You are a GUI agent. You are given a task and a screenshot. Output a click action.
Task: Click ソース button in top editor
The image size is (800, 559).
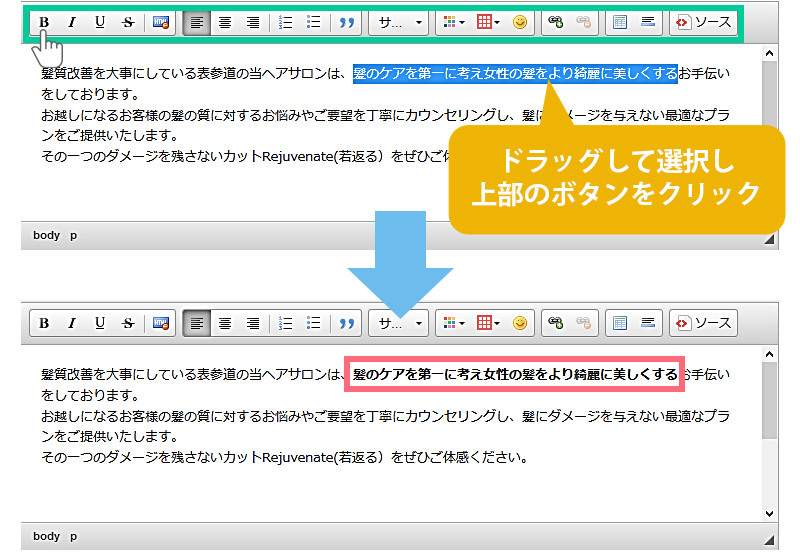click(703, 23)
